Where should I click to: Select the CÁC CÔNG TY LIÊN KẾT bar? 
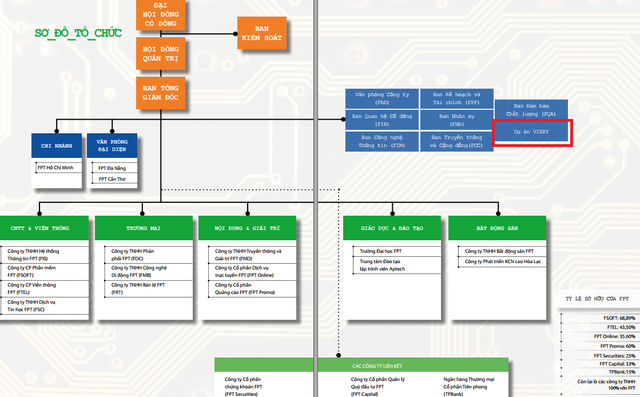coord(362,365)
